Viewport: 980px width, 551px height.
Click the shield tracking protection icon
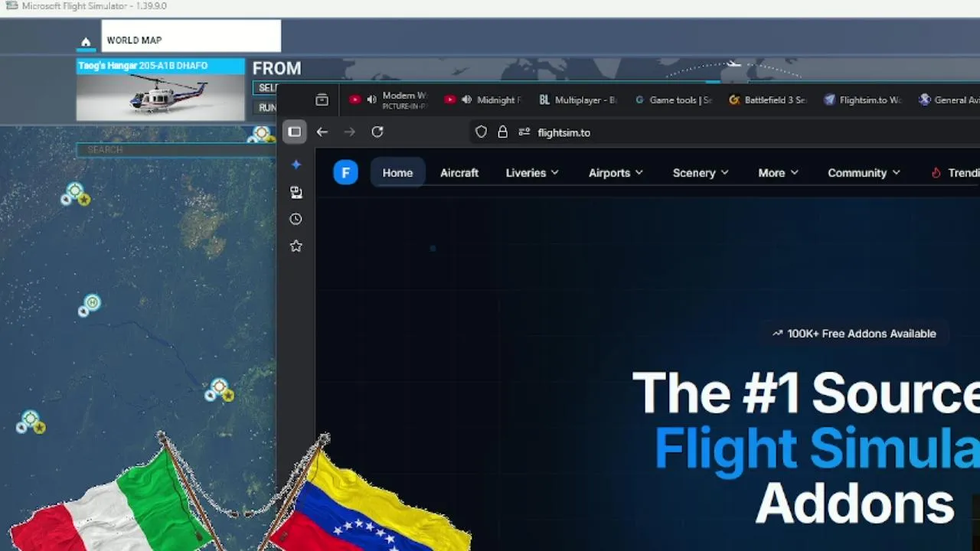click(x=481, y=132)
